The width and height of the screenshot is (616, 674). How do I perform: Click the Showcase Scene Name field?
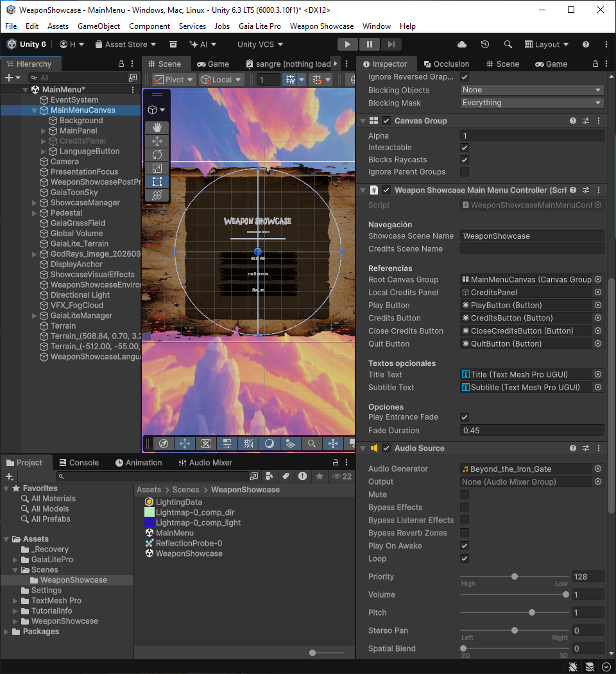click(x=532, y=236)
